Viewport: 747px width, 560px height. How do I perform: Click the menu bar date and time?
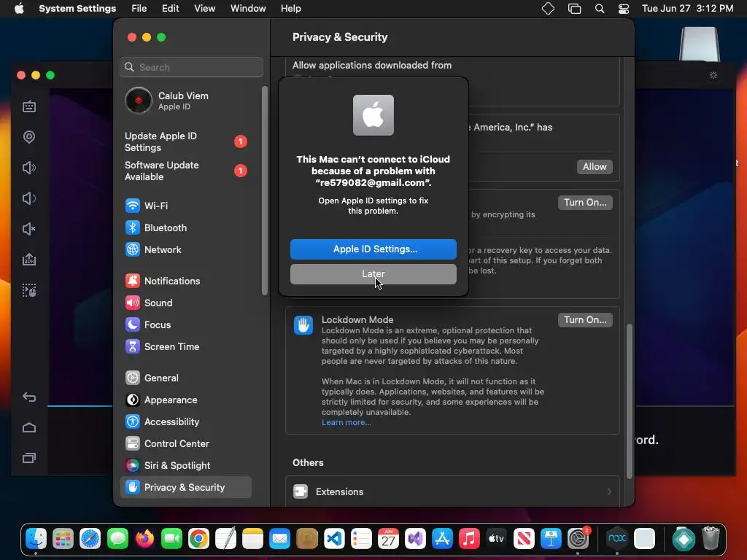click(687, 9)
